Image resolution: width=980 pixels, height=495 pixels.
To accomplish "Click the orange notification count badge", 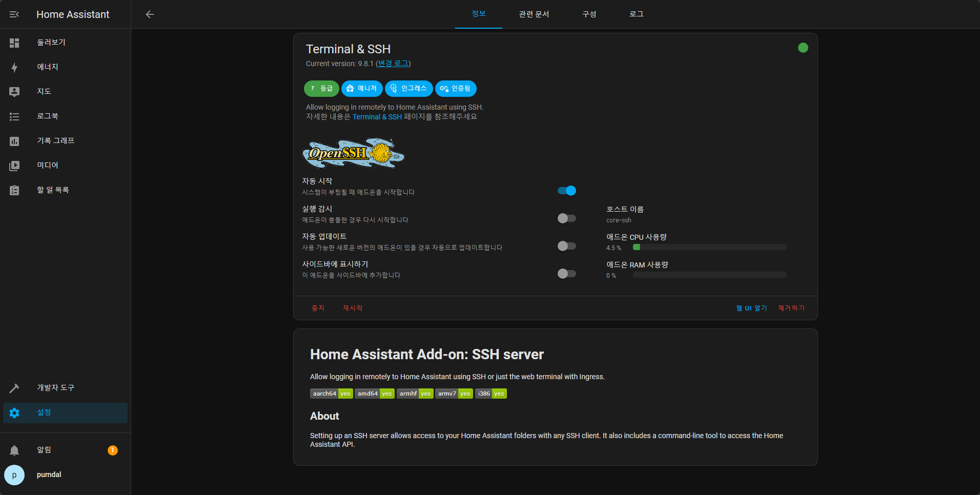I will tap(113, 450).
